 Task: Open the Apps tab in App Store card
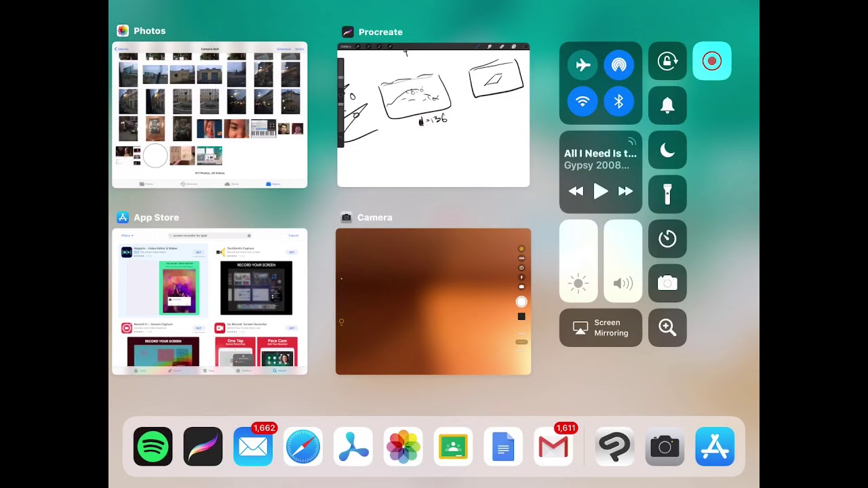pos(210,371)
